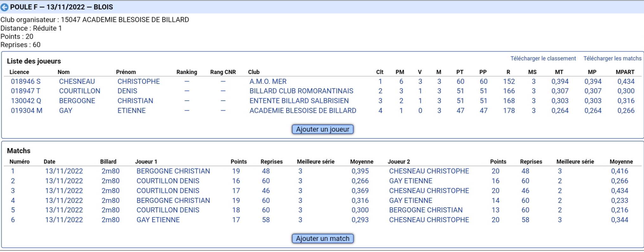Click first name CHRISTIAN
This screenshot has height=252, width=644.
pyautogui.click(x=135, y=101)
